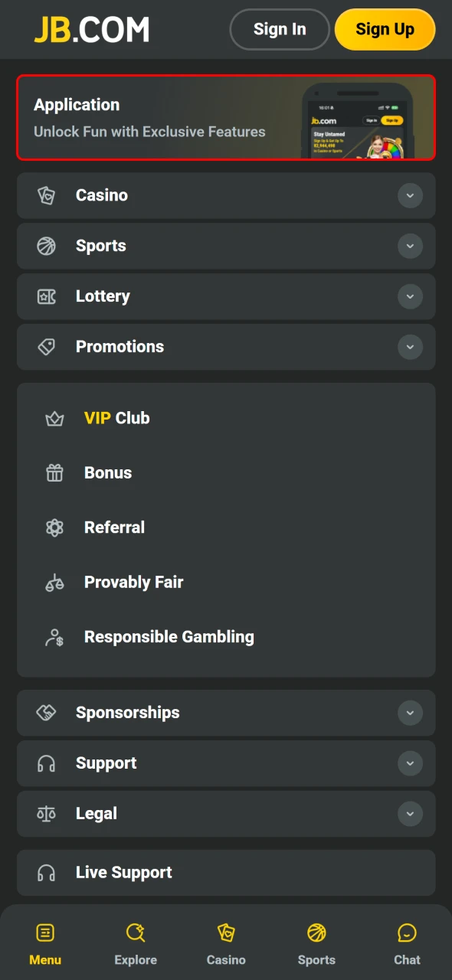Switch to the Chat tab
The image size is (452, 980).
407,942
